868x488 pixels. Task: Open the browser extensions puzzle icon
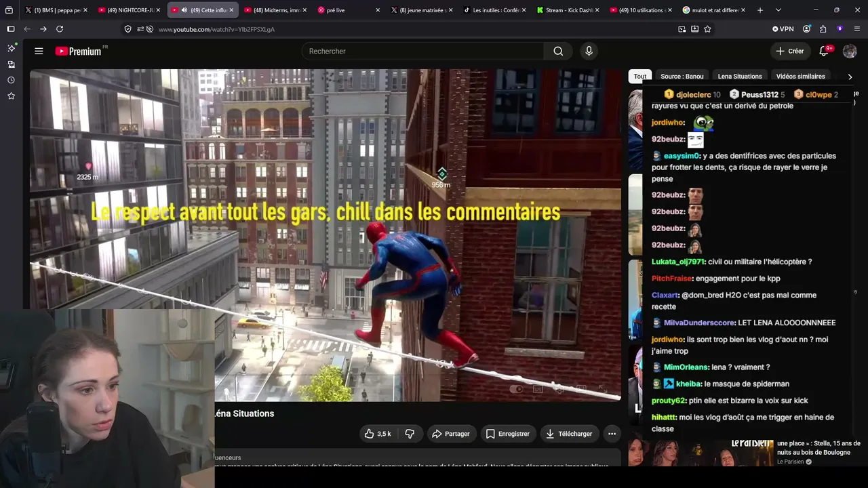823,29
